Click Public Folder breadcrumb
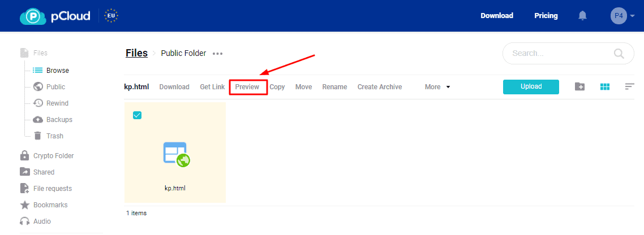This screenshot has height=235, width=644. (x=183, y=53)
